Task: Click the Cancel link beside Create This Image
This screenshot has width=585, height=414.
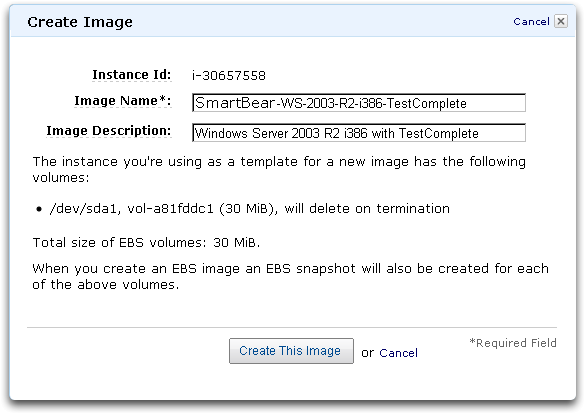Action: 398,353
